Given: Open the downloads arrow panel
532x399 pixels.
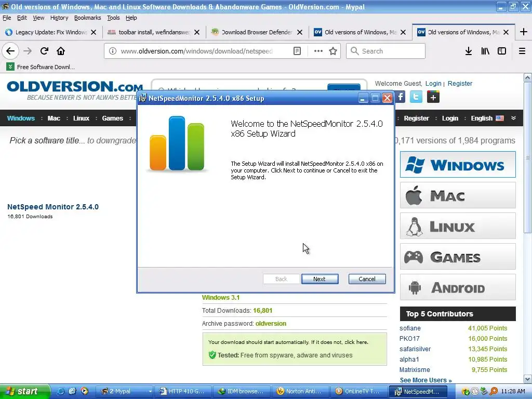Looking at the screenshot, I should pos(469,51).
